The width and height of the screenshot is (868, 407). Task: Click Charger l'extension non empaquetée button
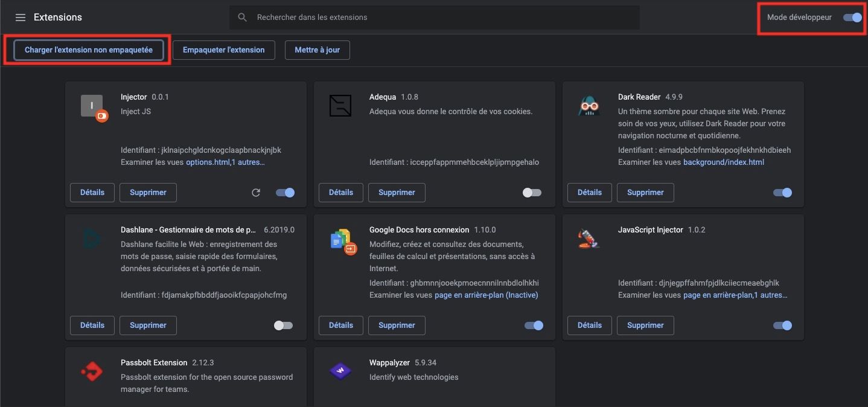point(89,50)
